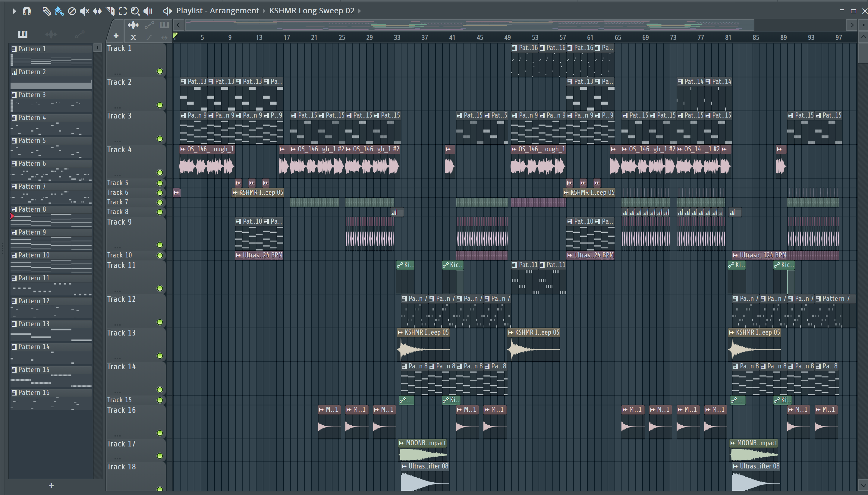Screen dimensions: 868x495
Task: Switch picker to Patterns piano tab
Action: [23, 34]
